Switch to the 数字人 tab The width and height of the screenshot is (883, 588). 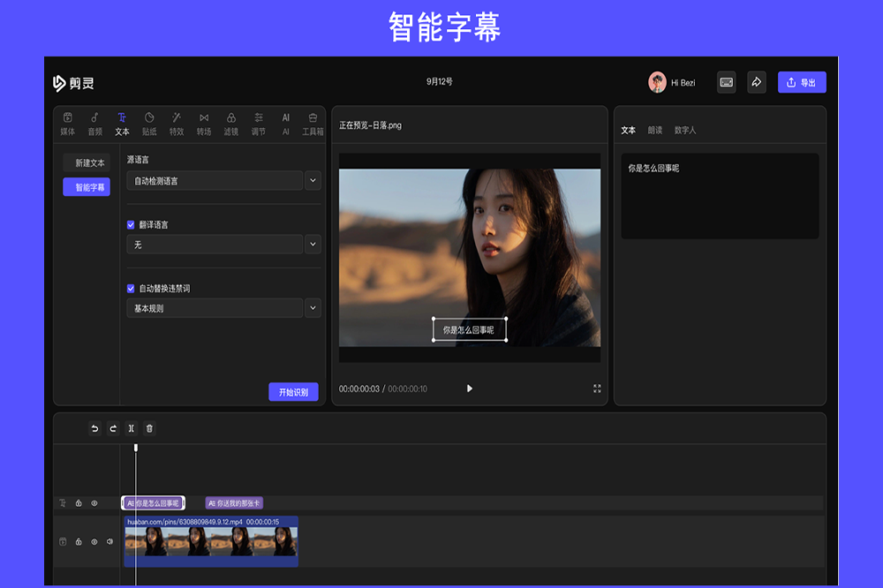pyautogui.click(x=685, y=130)
